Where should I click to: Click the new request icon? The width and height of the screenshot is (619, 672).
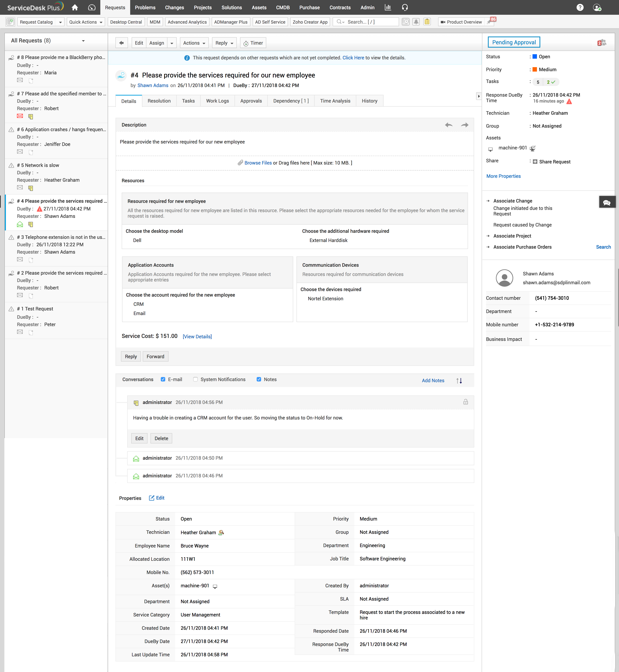(x=10, y=22)
